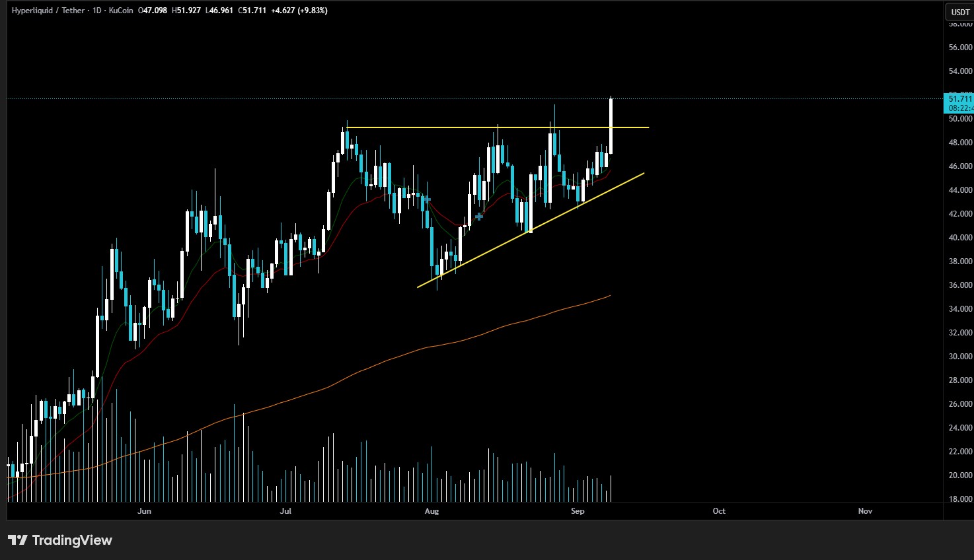The width and height of the screenshot is (974, 560).
Task: Click the 40.000 price axis label
Action: (960, 238)
